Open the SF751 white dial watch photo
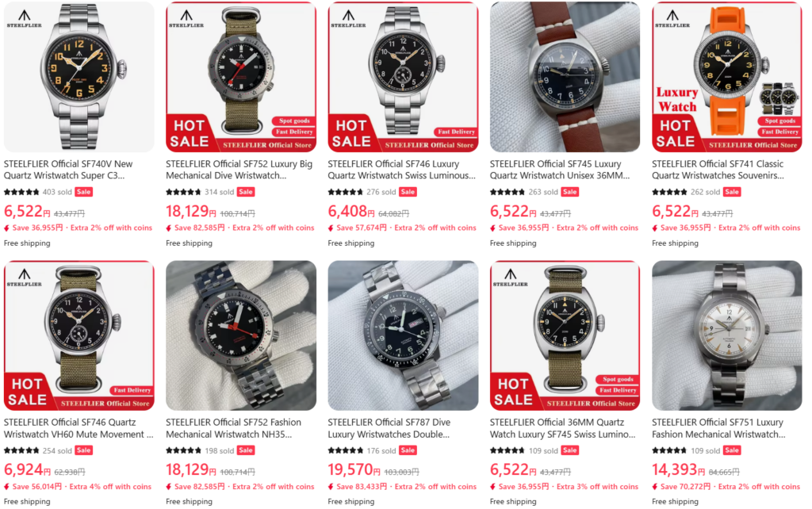The image size is (812, 509). [726, 335]
